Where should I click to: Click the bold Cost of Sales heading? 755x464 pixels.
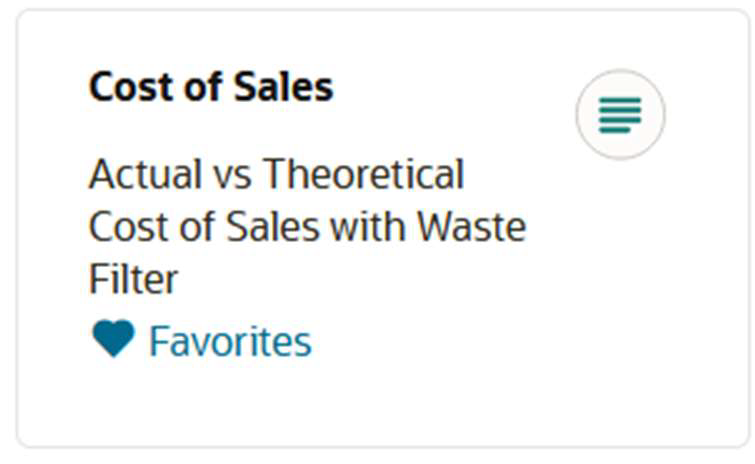pos(211,88)
